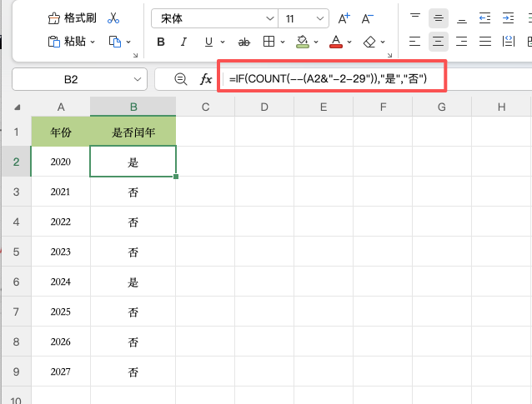Click the Paste (粘贴) clipboard icon

[53, 42]
